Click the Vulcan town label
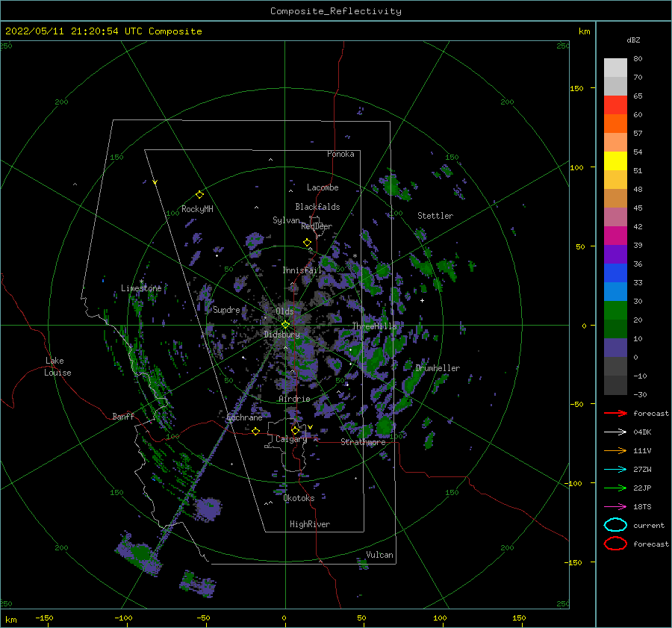 pos(379,555)
